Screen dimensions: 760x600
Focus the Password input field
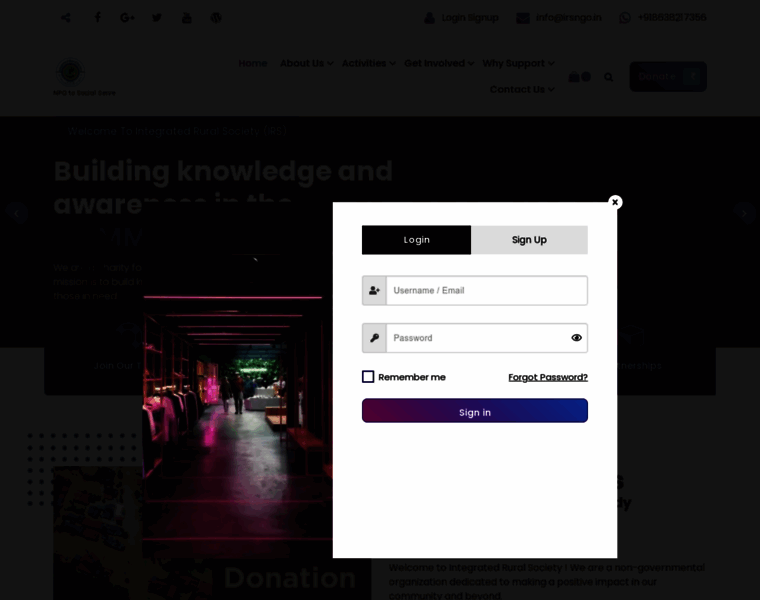(476, 338)
